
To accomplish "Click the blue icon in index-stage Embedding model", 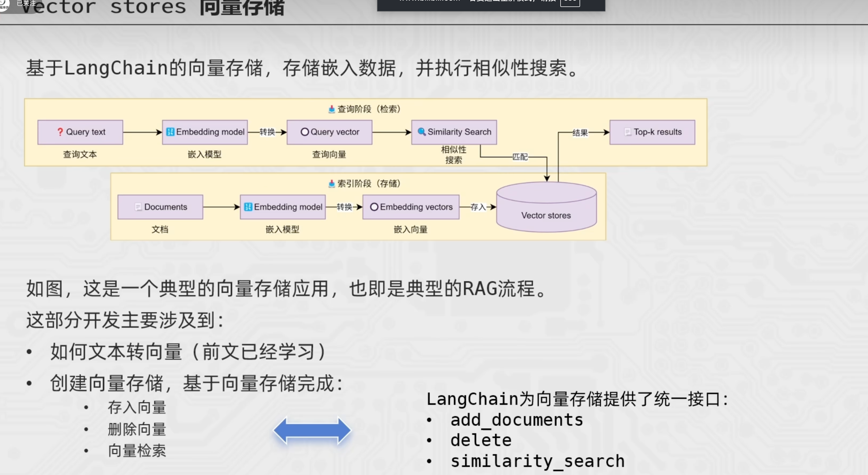I will point(248,207).
